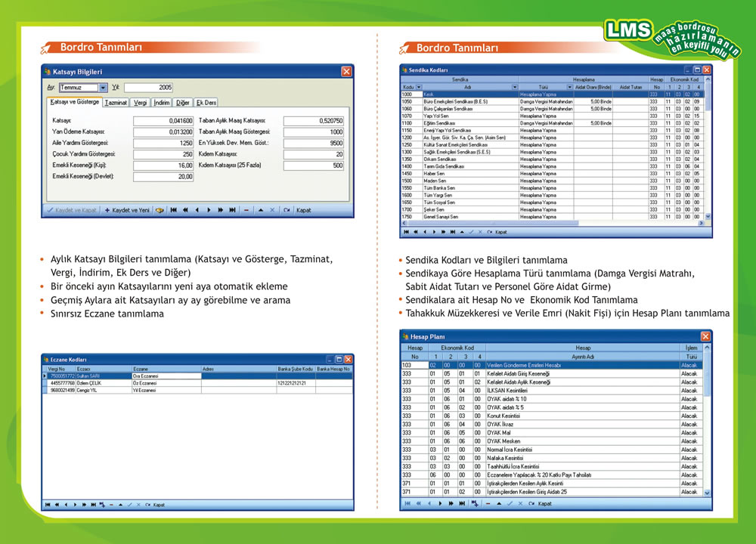This screenshot has width=756, height=544.
Task: Open the Türü column filter dropdown
Action: (x=570, y=87)
